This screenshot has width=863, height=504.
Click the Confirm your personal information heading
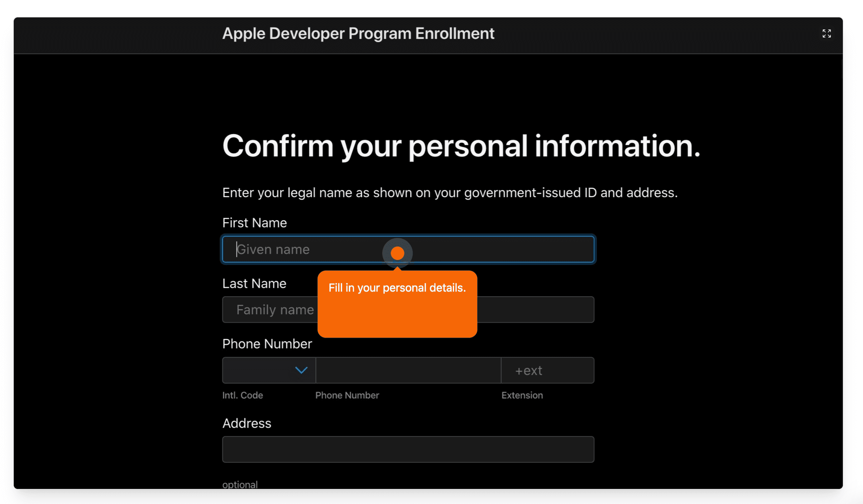(460, 147)
